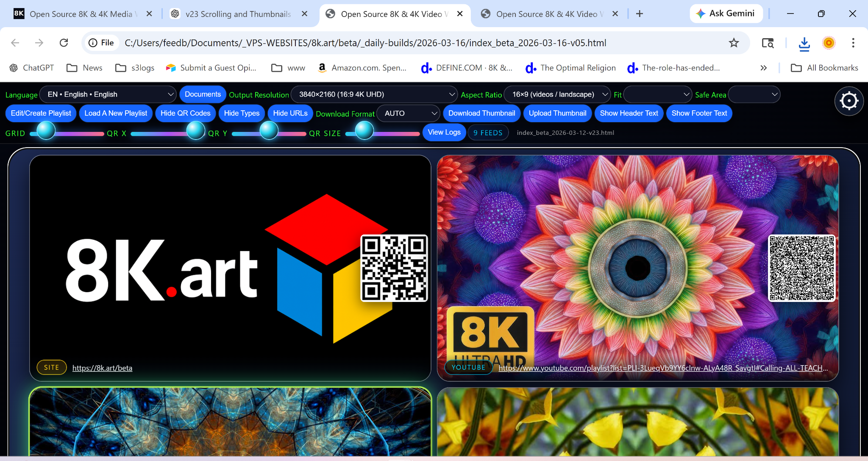Open the DEFINE.COM bookmark
This screenshot has width=868, height=461.
[x=467, y=68]
